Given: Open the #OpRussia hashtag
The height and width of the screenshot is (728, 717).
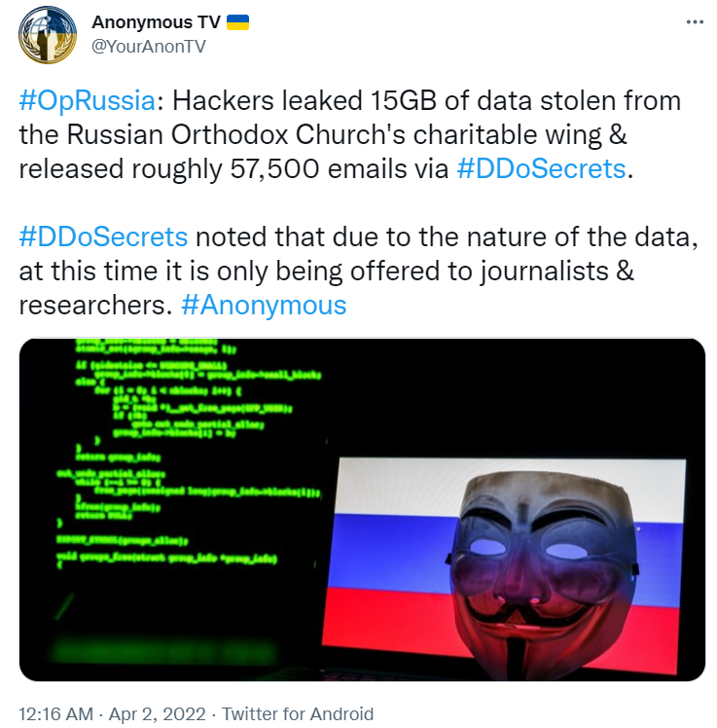Looking at the screenshot, I should 87,100.
